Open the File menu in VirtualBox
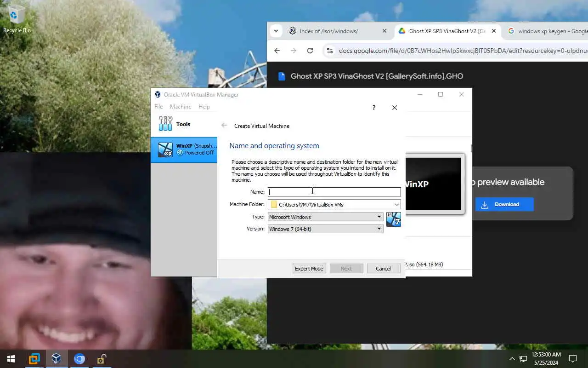Screen dimensions: 588x368 click(x=158, y=106)
